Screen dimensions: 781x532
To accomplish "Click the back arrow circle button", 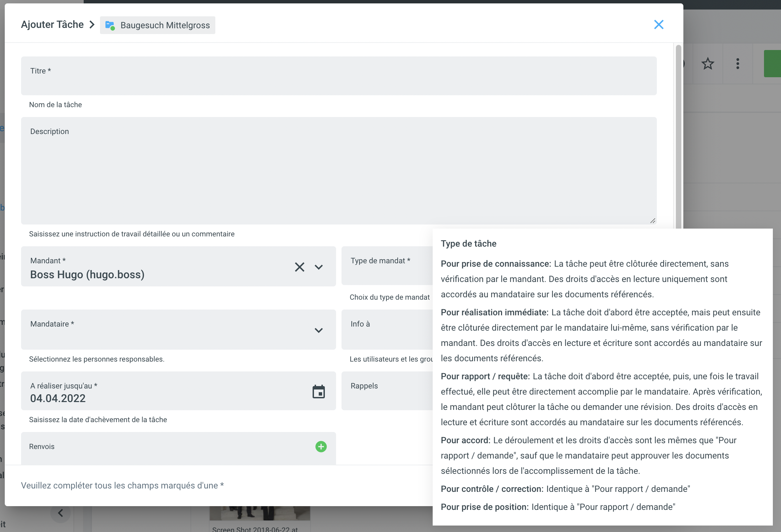I will click(61, 513).
